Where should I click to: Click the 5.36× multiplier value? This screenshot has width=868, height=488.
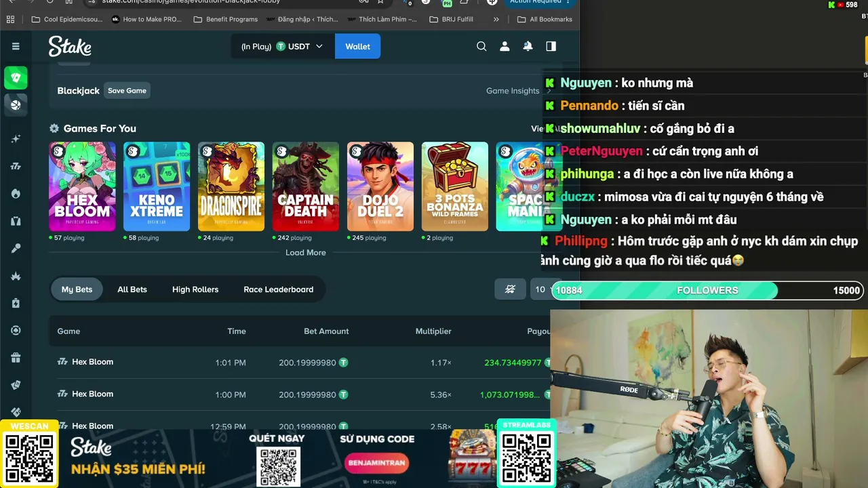pos(441,394)
